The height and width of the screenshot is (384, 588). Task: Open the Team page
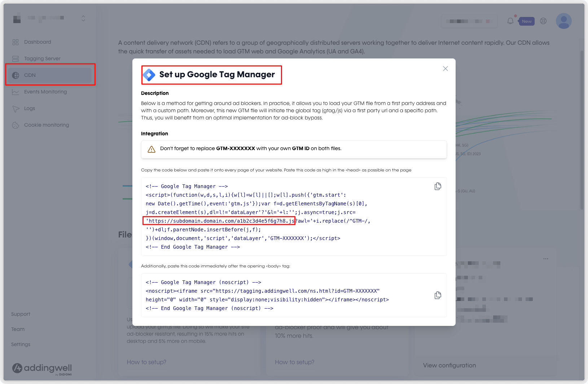pyautogui.click(x=18, y=329)
